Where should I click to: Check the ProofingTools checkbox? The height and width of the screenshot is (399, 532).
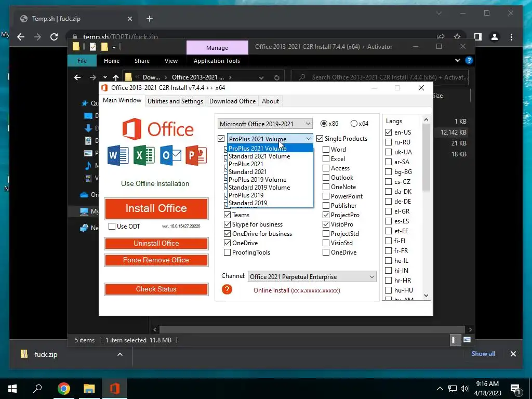pyautogui.click(x=228, y=252)
